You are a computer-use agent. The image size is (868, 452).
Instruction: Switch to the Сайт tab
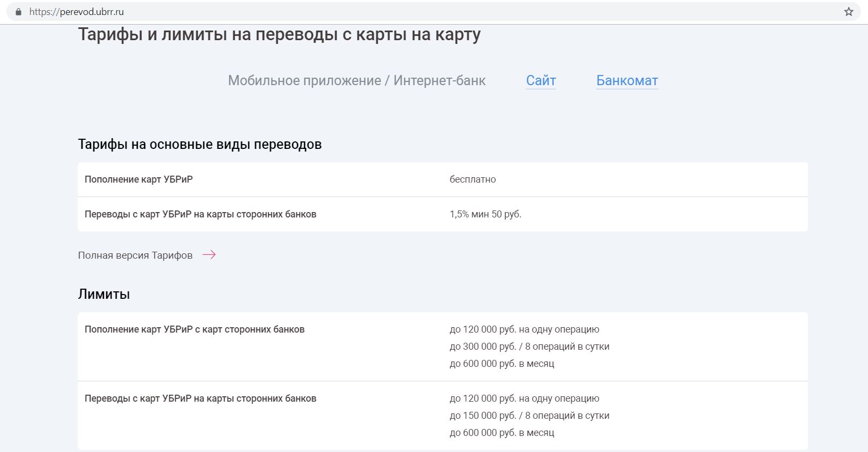tap(541, 80)
